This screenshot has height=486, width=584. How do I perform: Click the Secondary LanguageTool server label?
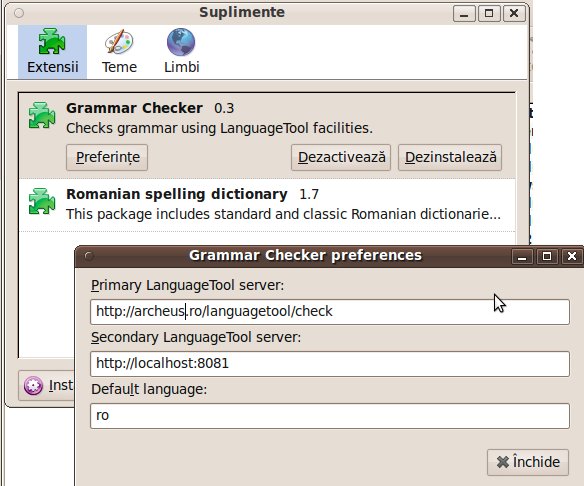[196, 338]
